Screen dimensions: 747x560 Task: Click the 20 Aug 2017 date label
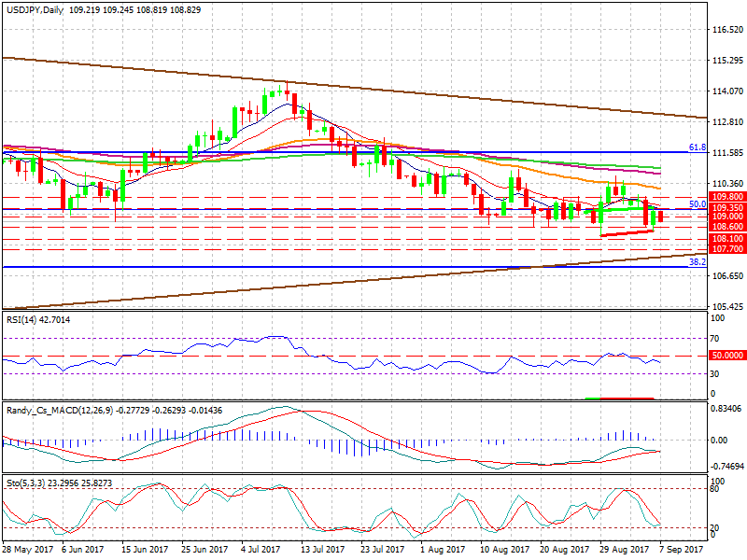click(564, 549)
